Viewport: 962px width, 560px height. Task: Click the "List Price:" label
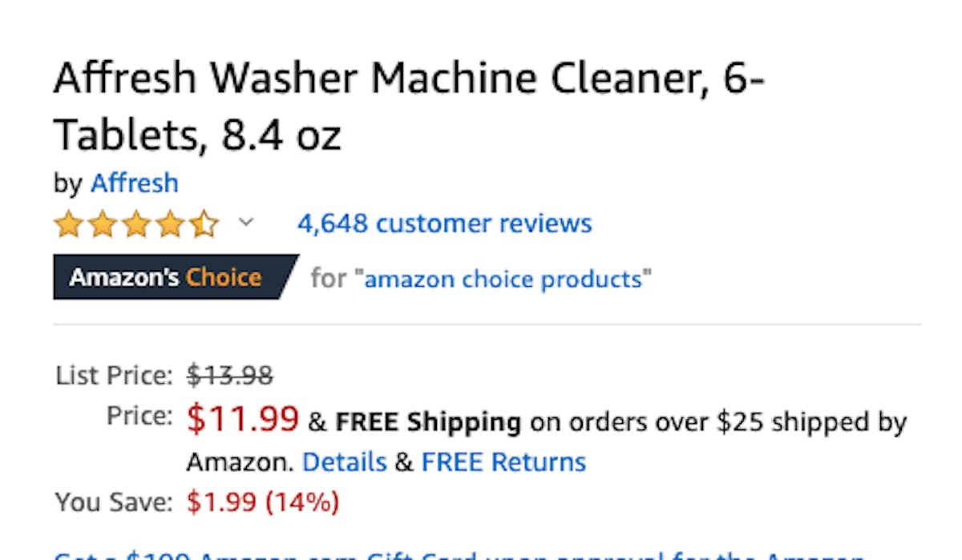pos(114,374)
